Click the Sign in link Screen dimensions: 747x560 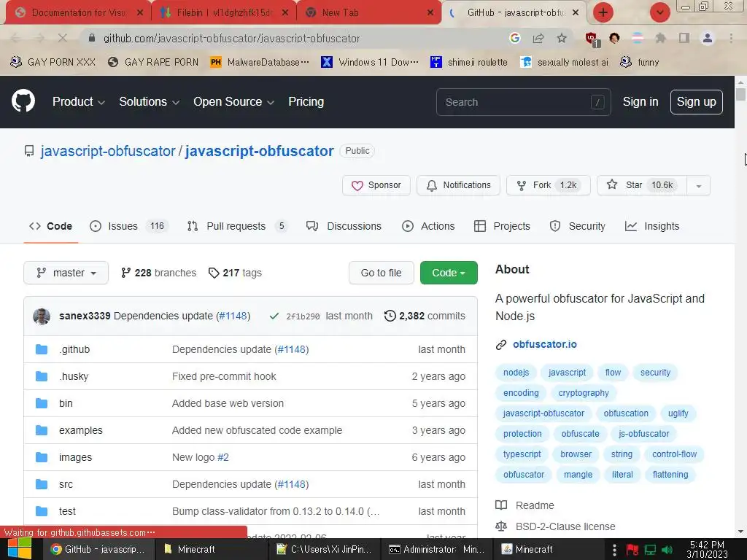pos(640,102)
